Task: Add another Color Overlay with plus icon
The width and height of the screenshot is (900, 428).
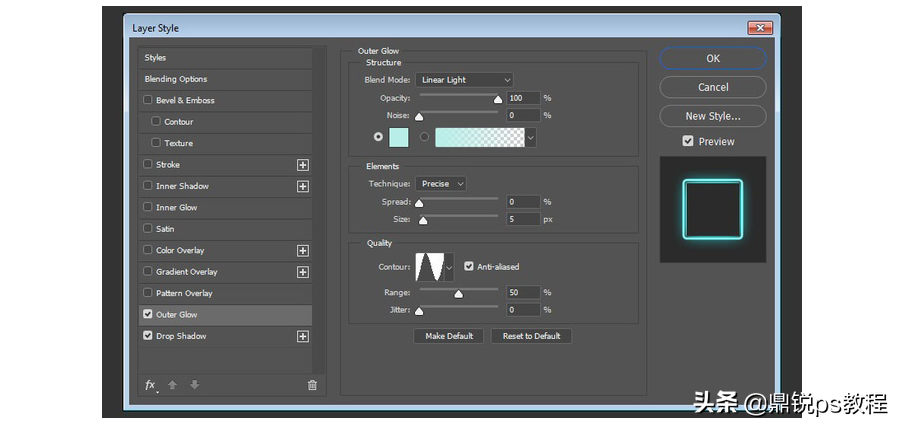Action: tap(303, 251)
